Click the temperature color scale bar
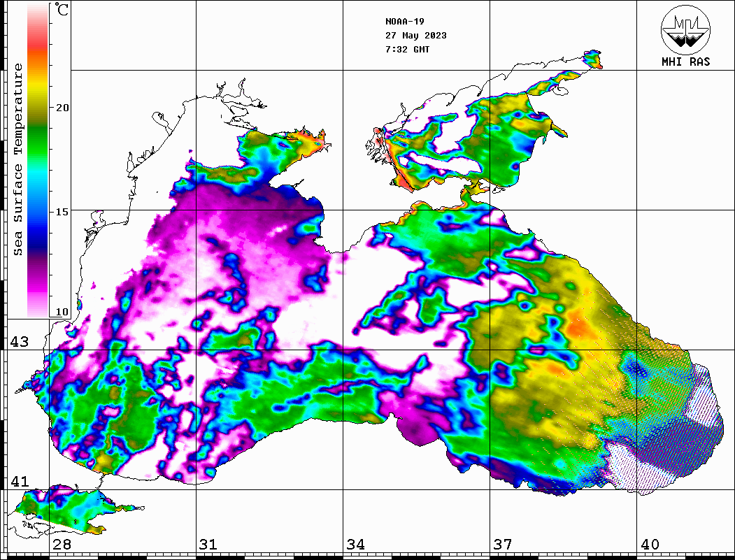The image size is (735, 560). pyautogui.click(x=38, y=160)
